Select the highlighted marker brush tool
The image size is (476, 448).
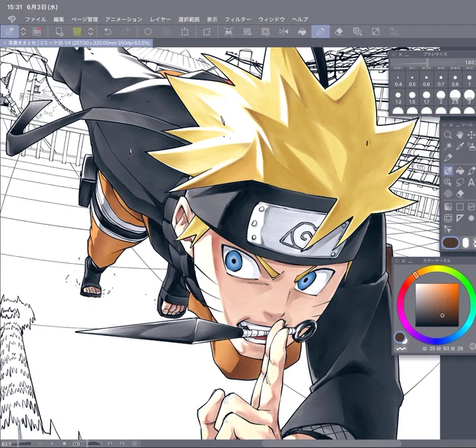coord(448,171)
